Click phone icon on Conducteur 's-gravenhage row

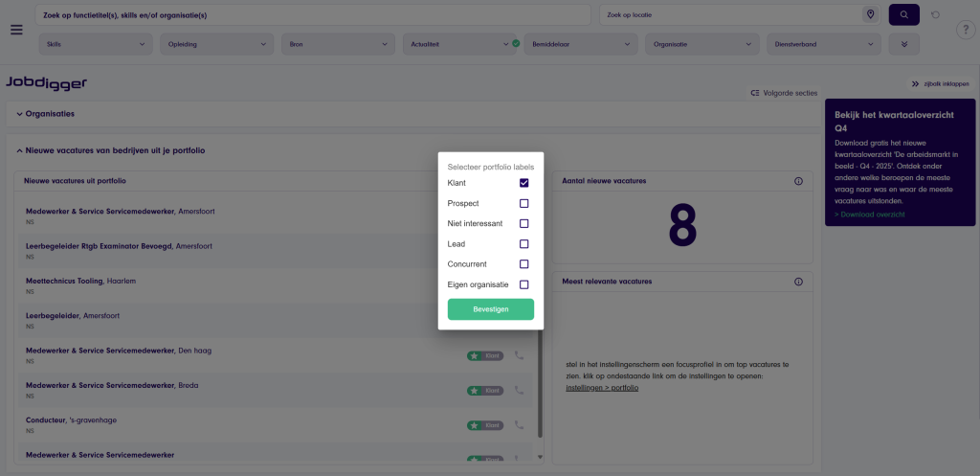tap(520, 424)
